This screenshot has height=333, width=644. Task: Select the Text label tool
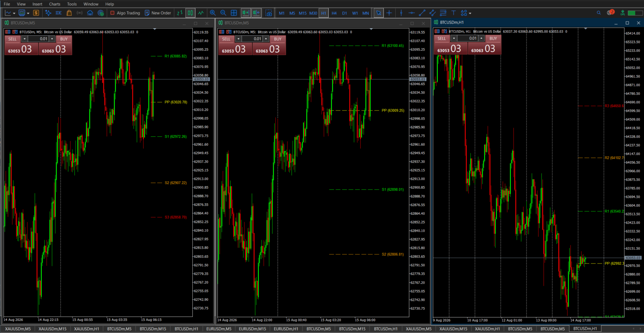click(x=453, y=13)
